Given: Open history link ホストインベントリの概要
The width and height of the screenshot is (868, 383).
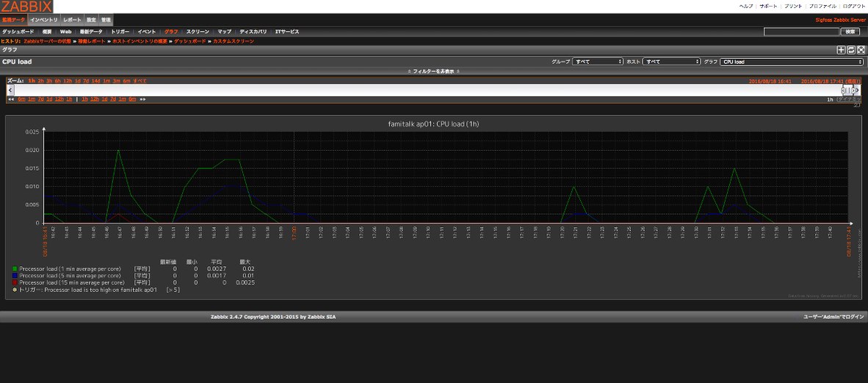Looking at the screenshot, I should [140, 41].
